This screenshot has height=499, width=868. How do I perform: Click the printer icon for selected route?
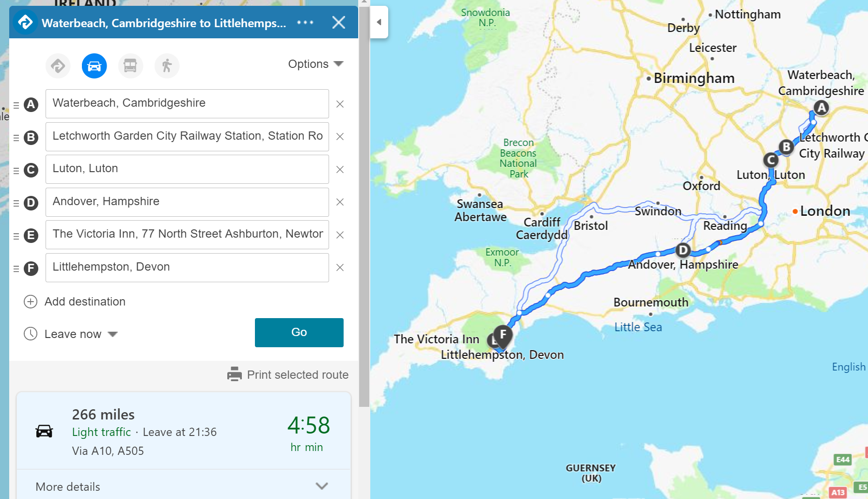tap(235, 374)
